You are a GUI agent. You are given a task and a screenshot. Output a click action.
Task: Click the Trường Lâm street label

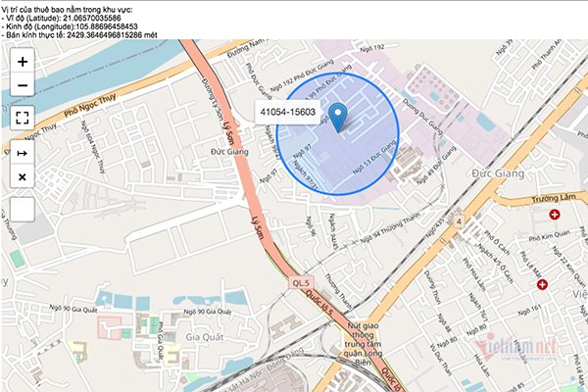pos(554,198)
